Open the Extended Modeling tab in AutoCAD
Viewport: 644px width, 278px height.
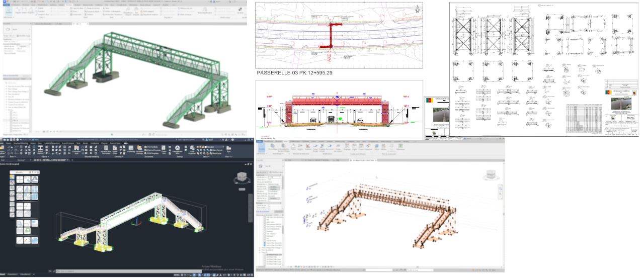[x=21, y=143]
